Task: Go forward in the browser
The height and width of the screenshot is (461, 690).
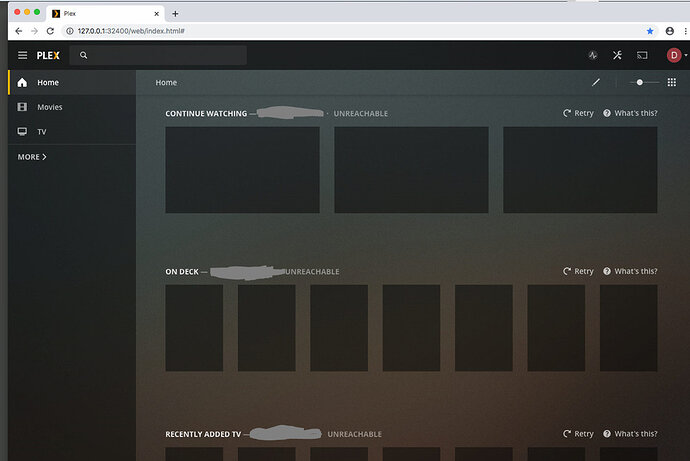Action: tap(34, 31)
